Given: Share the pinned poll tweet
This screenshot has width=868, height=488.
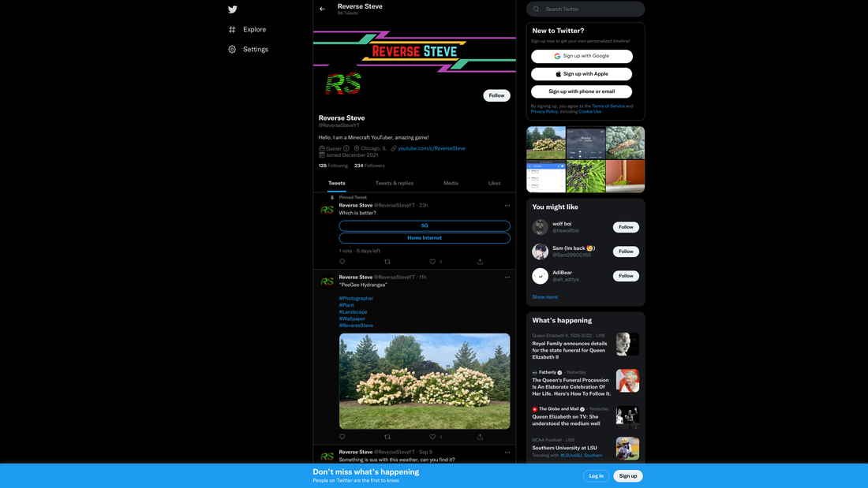Looking at the screenshot, I should [480, 262].
